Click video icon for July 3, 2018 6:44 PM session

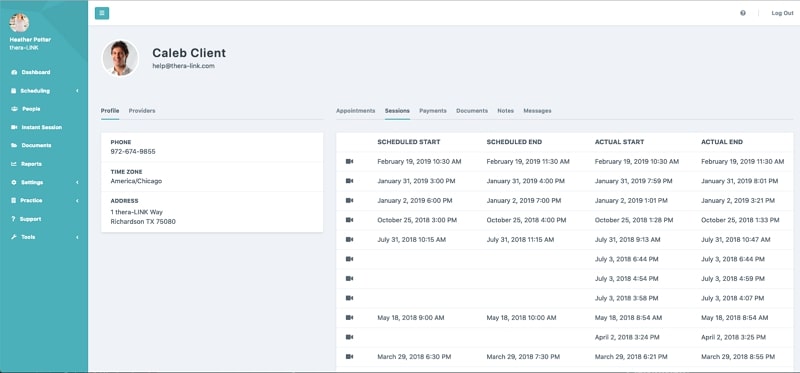pos(349,259)
